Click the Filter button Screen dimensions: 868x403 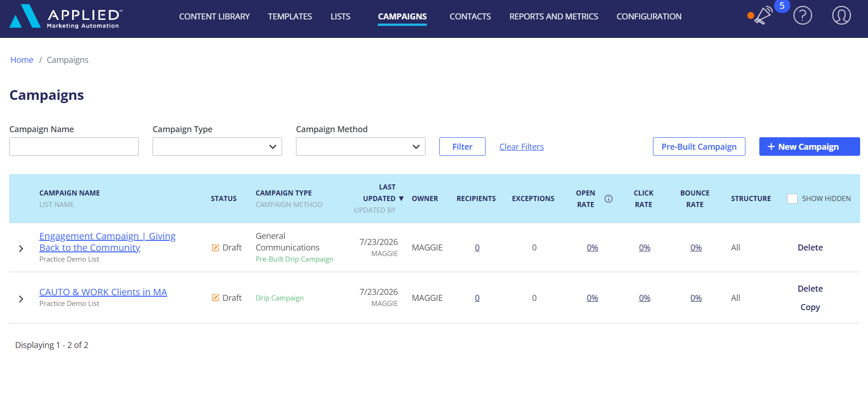462,147
